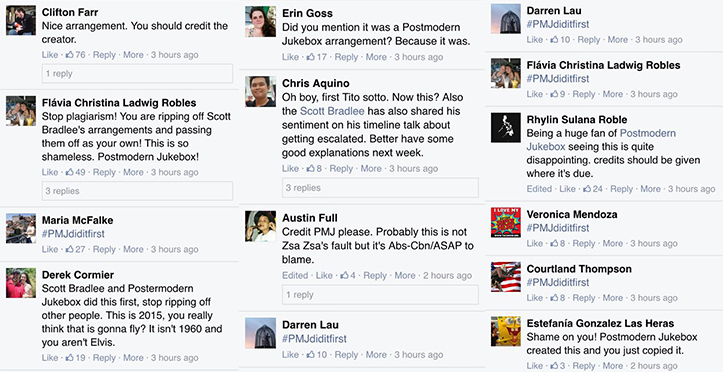Click thumbs-up icon on Rhylin Sulana Roble's comment
723x372 pixels.
pyautogui.click(x=587, y=189)
